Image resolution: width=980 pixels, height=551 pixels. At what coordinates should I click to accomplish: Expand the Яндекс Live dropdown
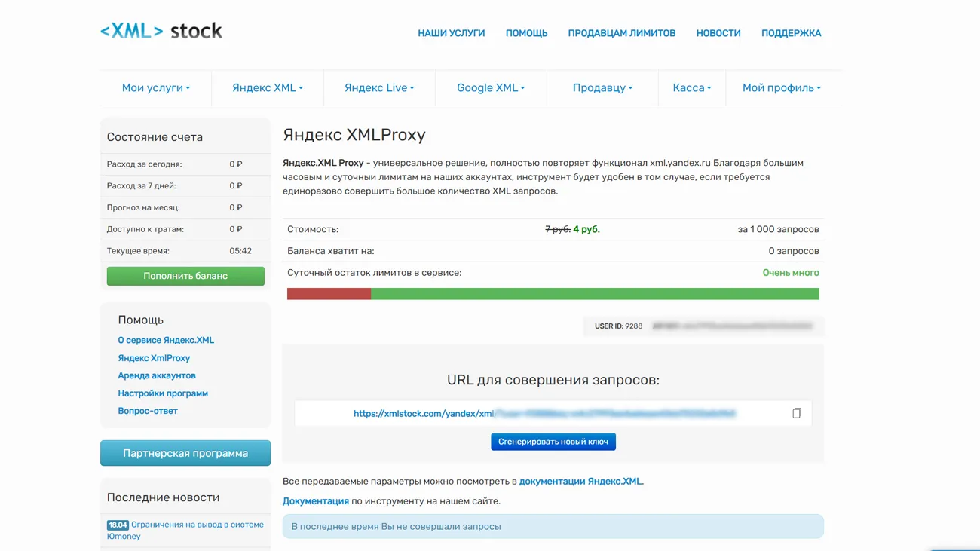(x=379, y=88)
